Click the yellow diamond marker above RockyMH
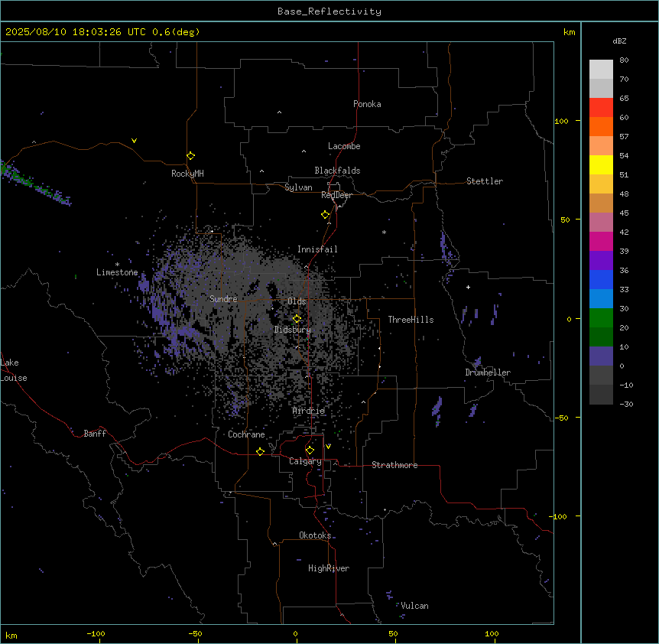Image resolution: width=659 pixels, height=644 pixels. click(x=190, y=156)
